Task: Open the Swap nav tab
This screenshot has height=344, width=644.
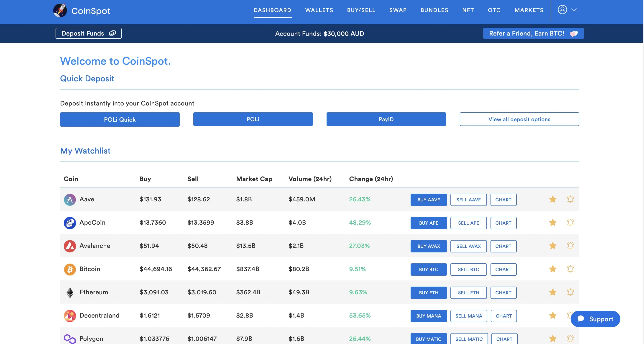Action: point(398,10)
